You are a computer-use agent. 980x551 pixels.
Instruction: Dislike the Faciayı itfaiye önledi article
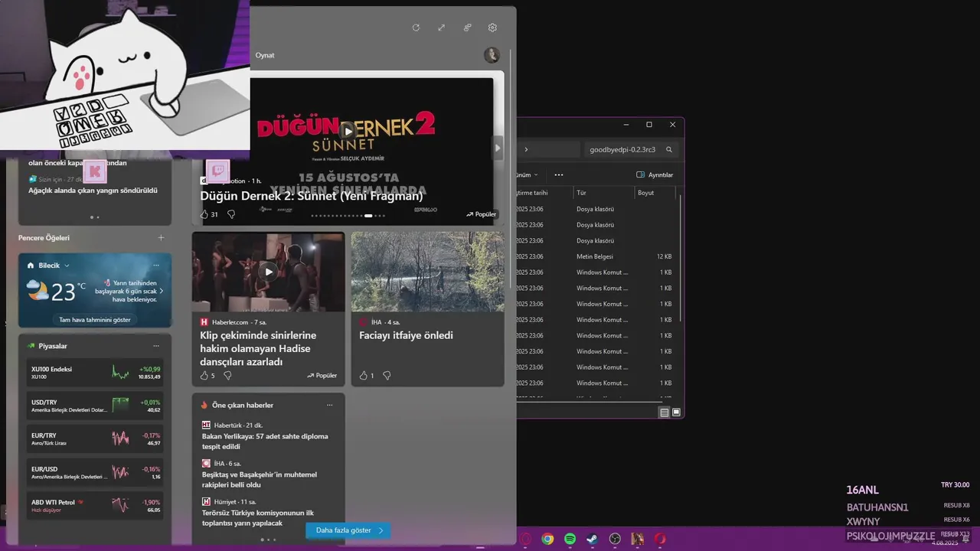coord(387,376)
